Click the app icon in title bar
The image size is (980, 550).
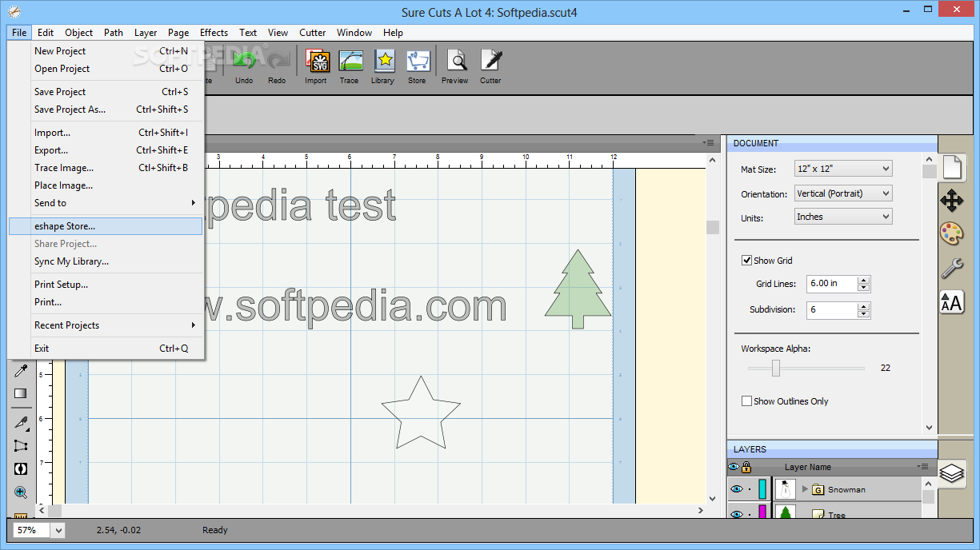click(x=14, y=12)
